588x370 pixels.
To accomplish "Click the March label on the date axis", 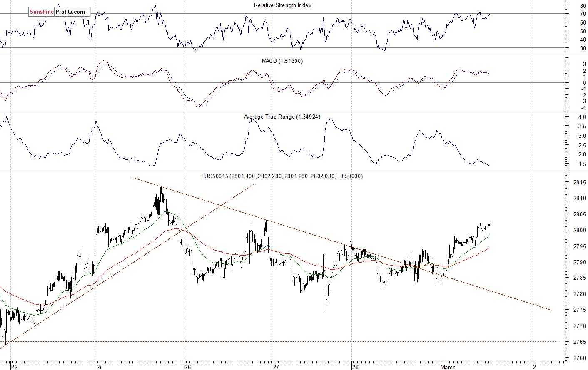I will pyautogui.click(x=448, y=367).
